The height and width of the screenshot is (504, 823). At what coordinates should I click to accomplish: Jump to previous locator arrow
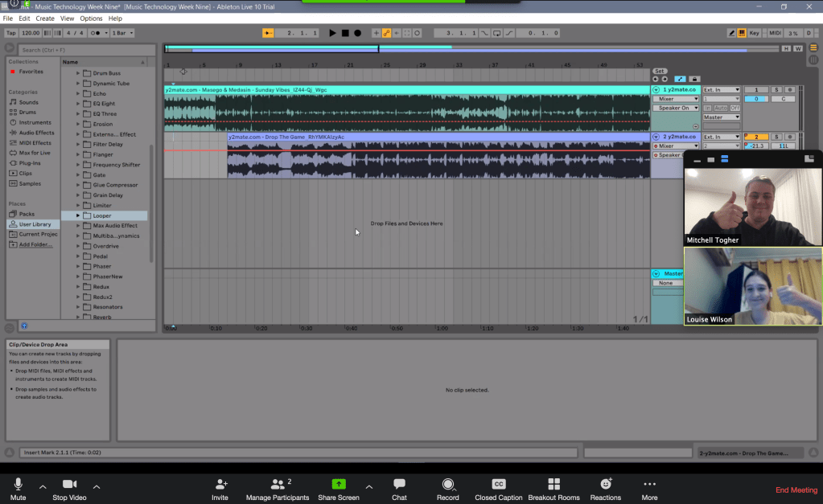[x=656, y=79]
